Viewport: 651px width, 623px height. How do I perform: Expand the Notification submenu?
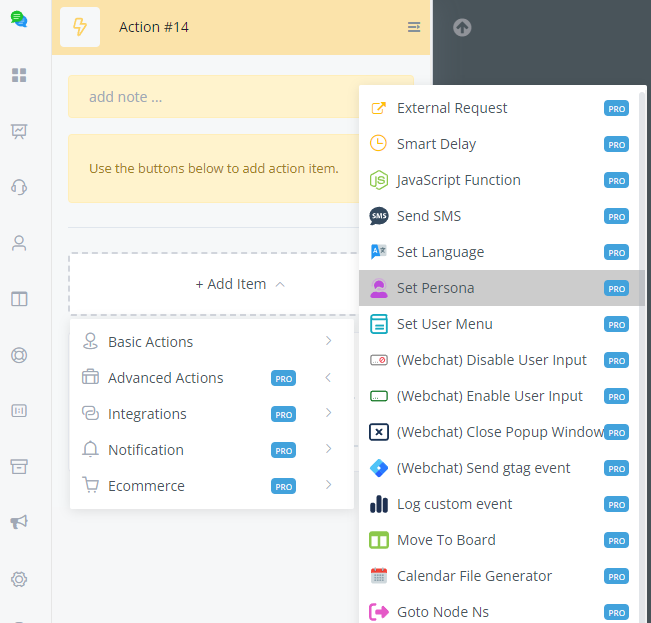point(211,450)
